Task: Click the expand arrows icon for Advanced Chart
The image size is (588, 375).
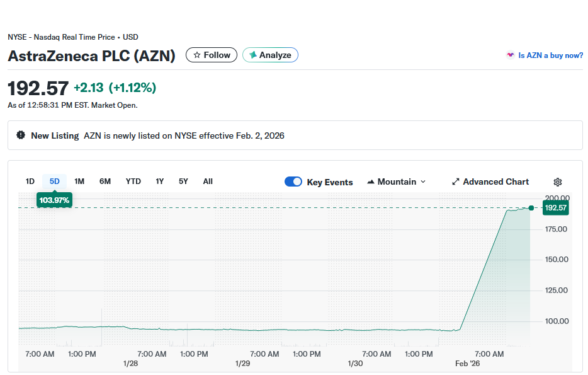Action: tap(456, 182)
